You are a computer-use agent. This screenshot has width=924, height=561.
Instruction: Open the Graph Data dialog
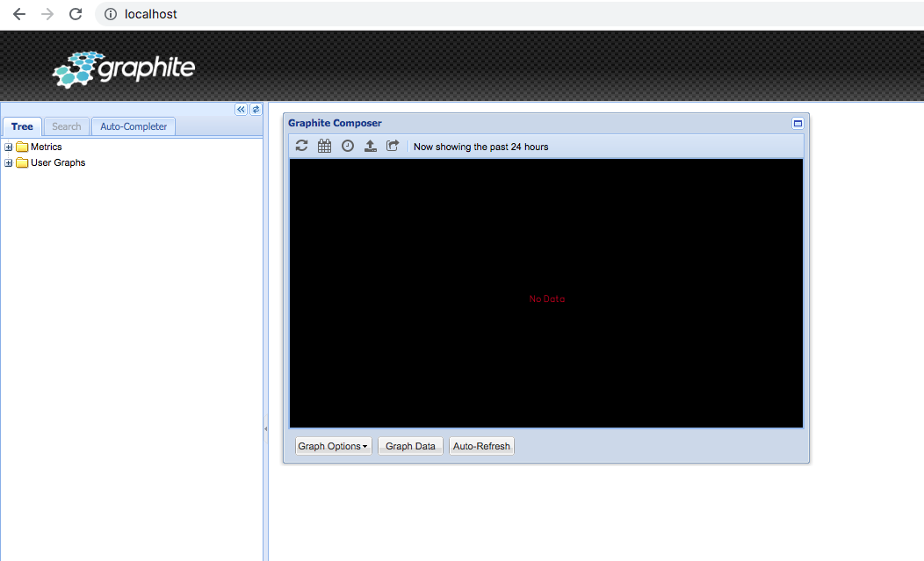click(x=411, y=446)
